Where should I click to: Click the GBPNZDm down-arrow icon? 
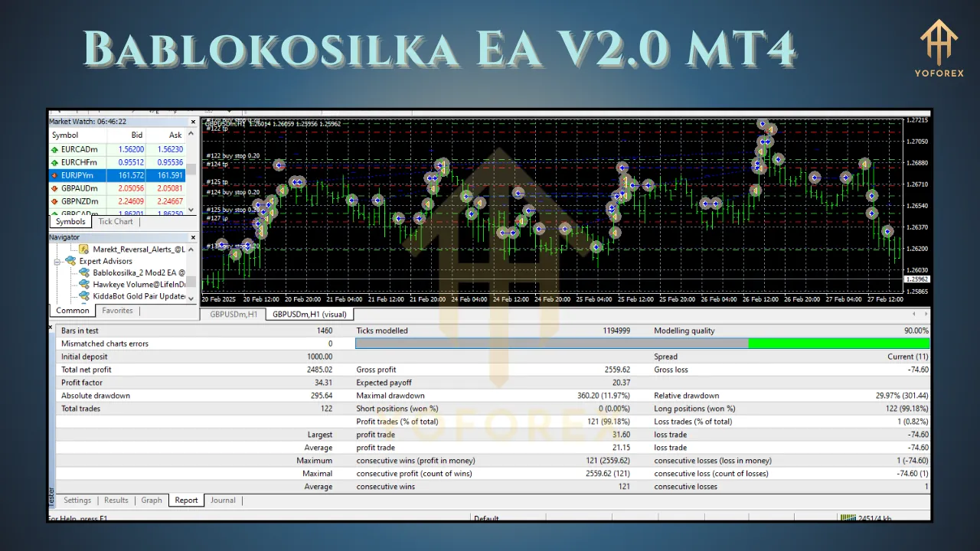point(54,201)
